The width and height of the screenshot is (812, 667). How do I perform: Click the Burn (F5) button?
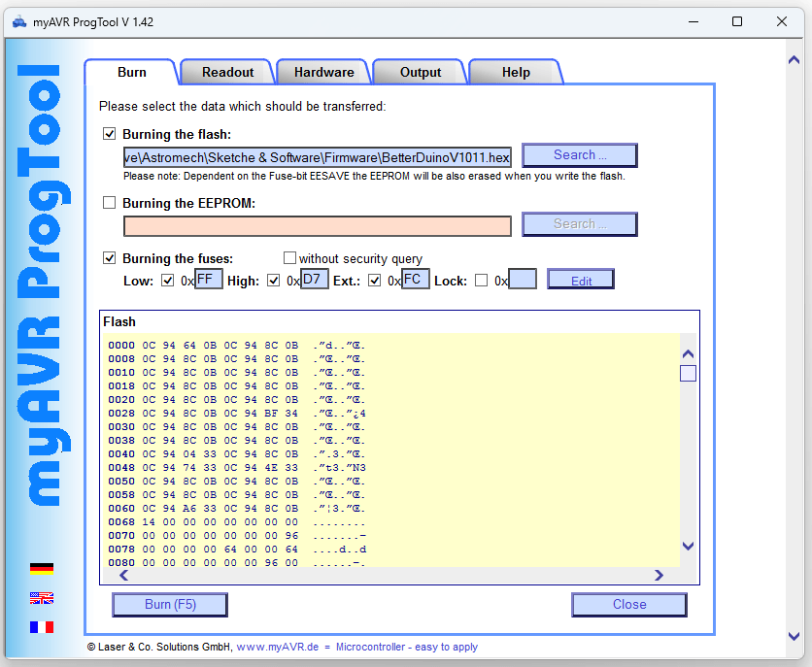coord(170,605)
